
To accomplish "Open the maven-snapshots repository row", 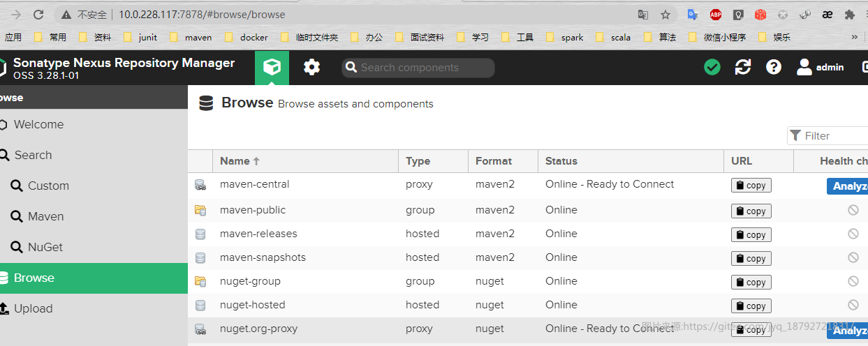I will click(x=528, y=257).
